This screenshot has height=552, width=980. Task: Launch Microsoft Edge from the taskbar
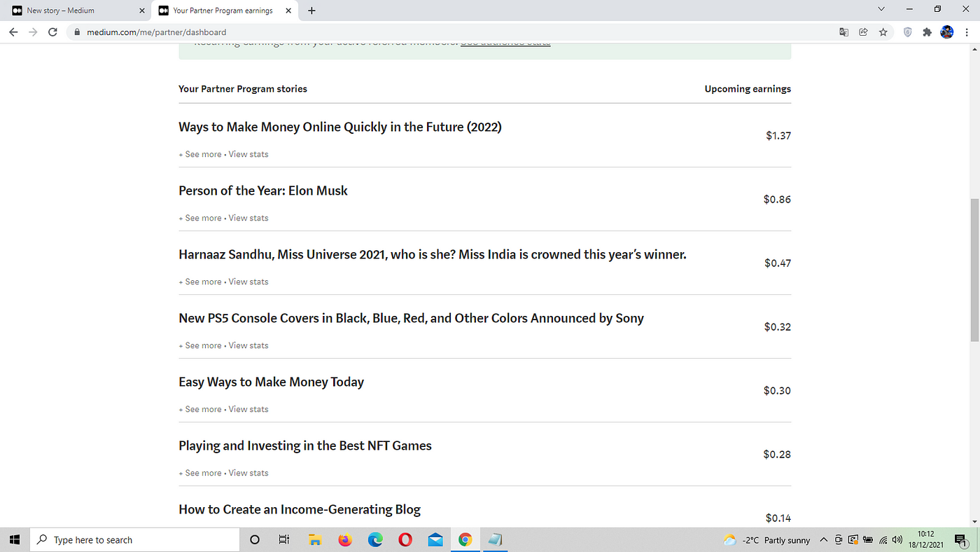pyautogui.click(x=375, y=539)
